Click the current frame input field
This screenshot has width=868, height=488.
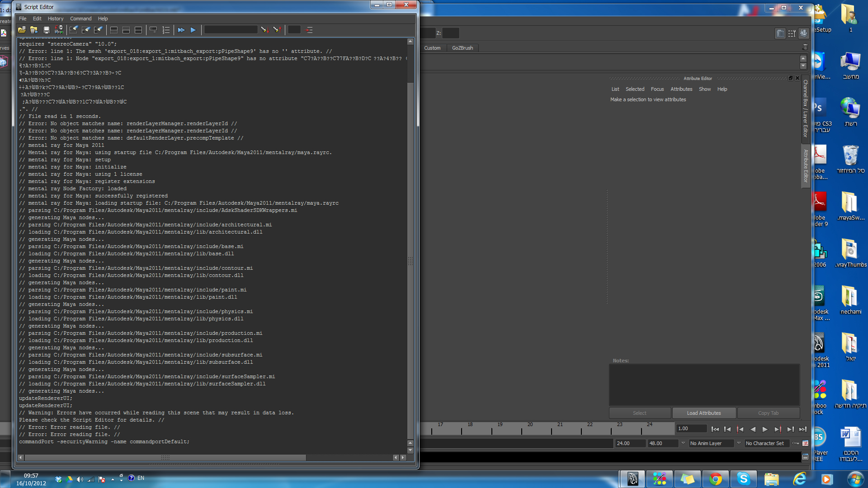click(x=691, y=428)
